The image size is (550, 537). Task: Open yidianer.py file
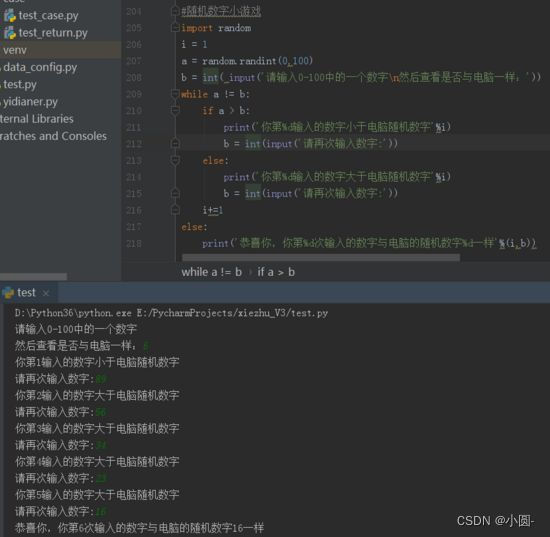point(31,102)
